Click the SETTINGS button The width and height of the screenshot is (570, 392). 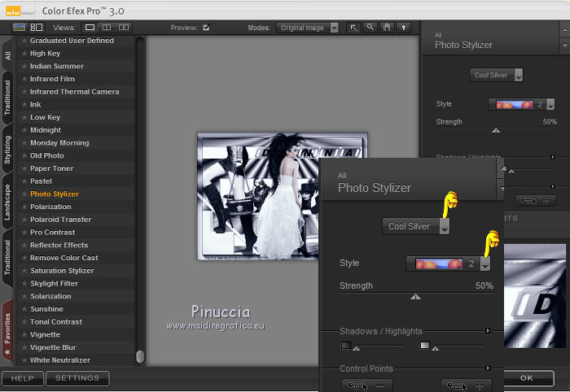[77, 378]
